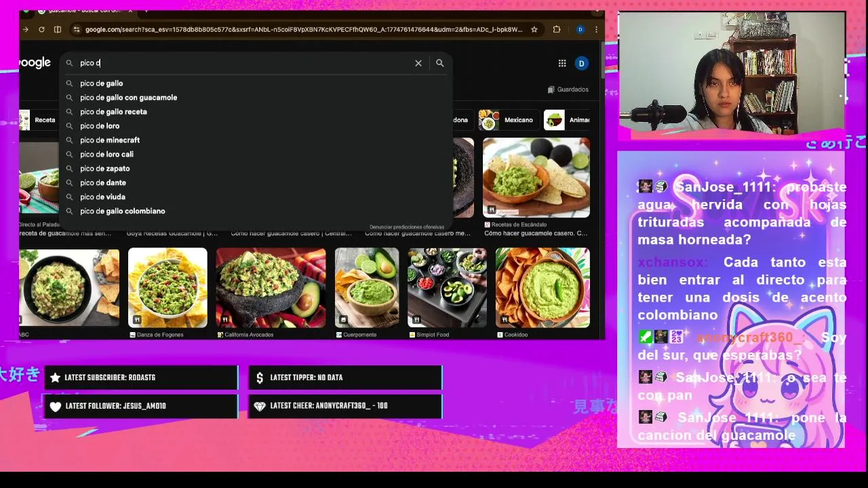Screen dimensions: 868x488
Task: Open Guardados saved items
Action: coord(568,89)
